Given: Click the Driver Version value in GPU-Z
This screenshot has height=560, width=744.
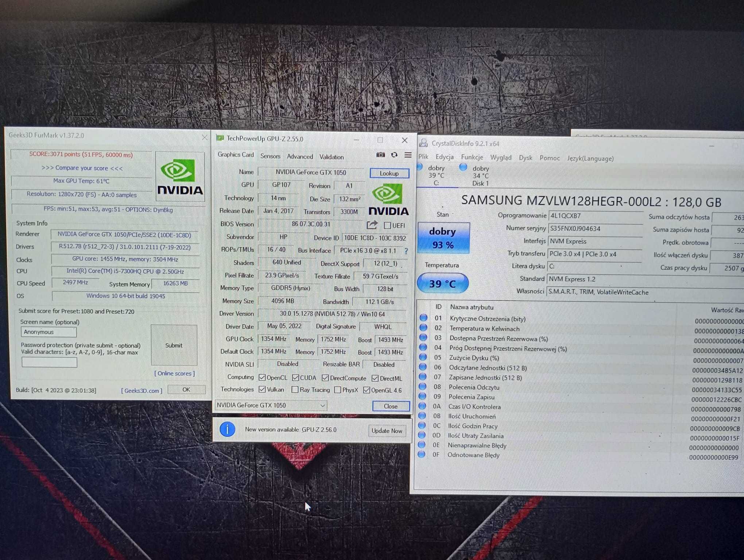Looking at the screenshot, I should pos(332,314).
